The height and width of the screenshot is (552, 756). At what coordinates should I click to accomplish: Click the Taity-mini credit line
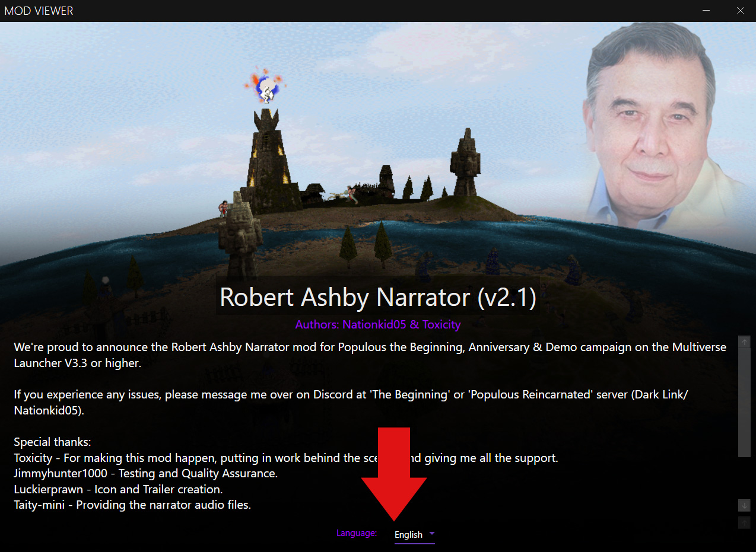(x=132, y=506)
